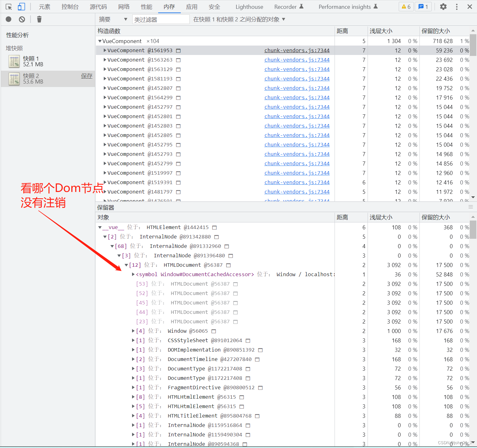
Task: Reveal Window @56065 square icon
Action: 214,331
